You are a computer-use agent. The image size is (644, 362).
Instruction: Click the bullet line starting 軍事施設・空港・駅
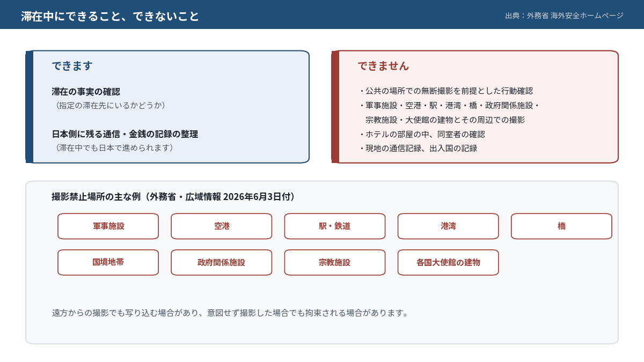click(449, 105)
